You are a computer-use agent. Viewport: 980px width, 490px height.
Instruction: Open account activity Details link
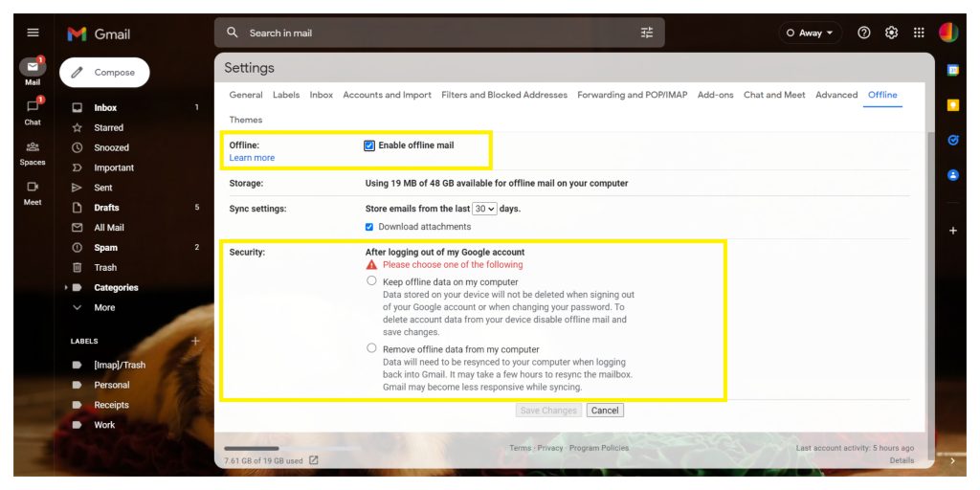(x=902, y=460)
